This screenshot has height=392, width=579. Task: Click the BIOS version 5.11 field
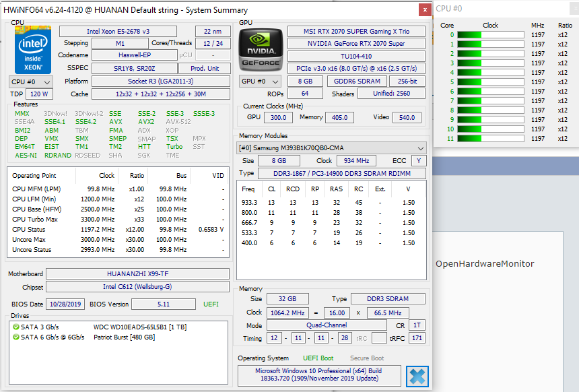(164, 304)
